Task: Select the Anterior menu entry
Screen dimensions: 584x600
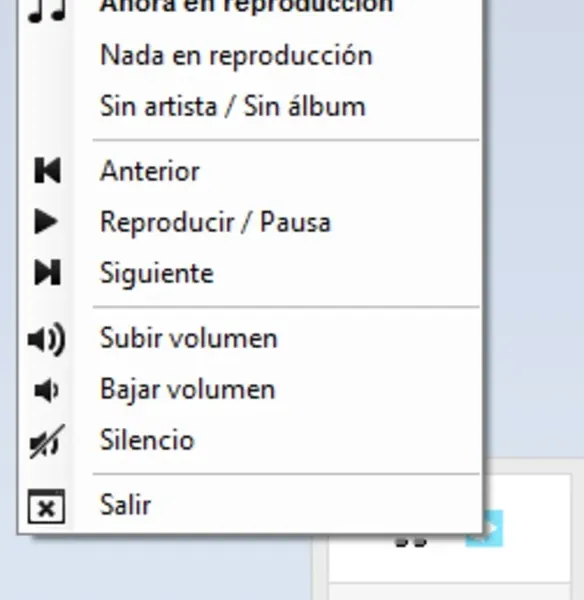Action: (250, 171)
